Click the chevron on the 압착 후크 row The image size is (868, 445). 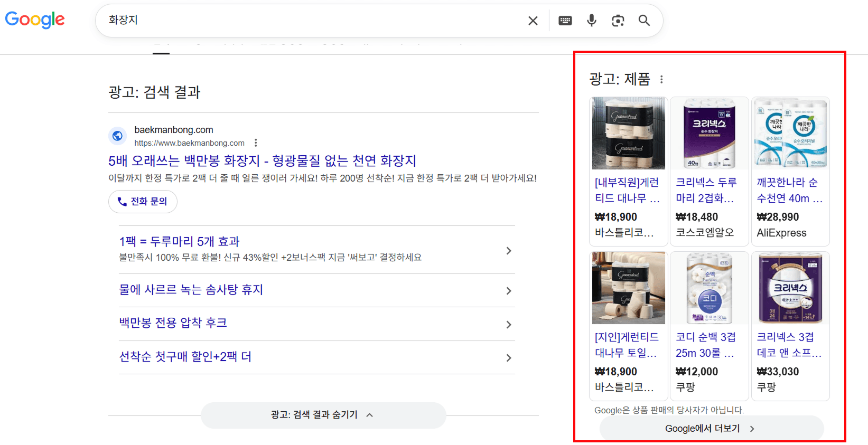click(509, 325)
